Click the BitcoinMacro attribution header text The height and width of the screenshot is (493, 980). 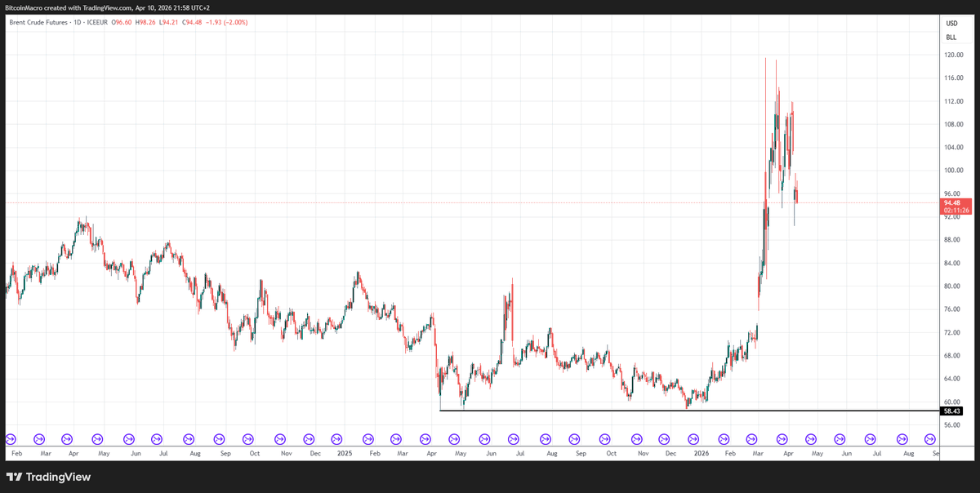click(x=107, y=7)
